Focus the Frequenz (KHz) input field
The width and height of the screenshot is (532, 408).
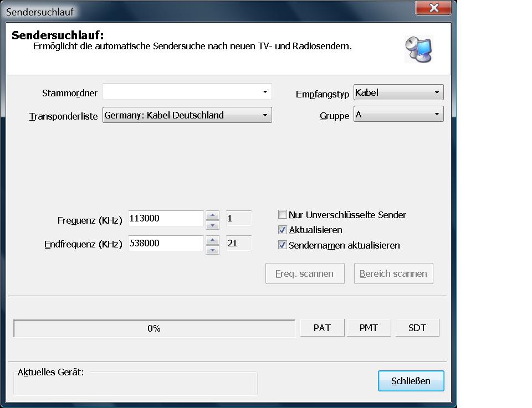click(166, 219)
